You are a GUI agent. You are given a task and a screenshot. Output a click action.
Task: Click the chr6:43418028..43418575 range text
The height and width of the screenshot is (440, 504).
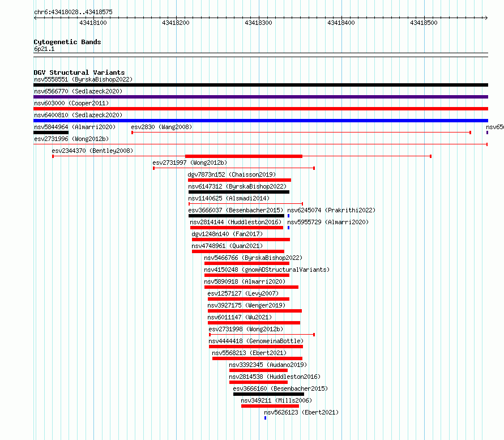click(x=73, y=12)
